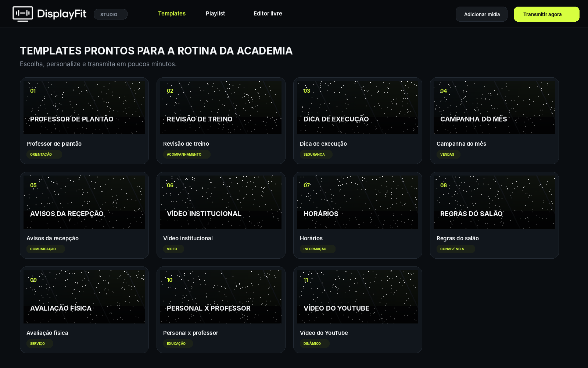Viewport: 588px width, 368px height.
Task: Click the DisplayFit brand name text
Action: [x=62, y=14]
